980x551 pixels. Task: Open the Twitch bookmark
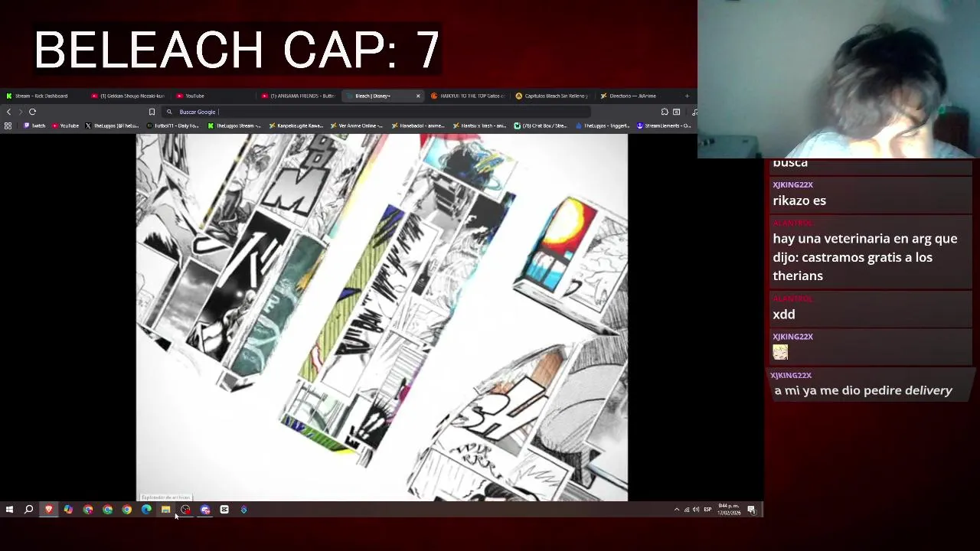(34, 126)
